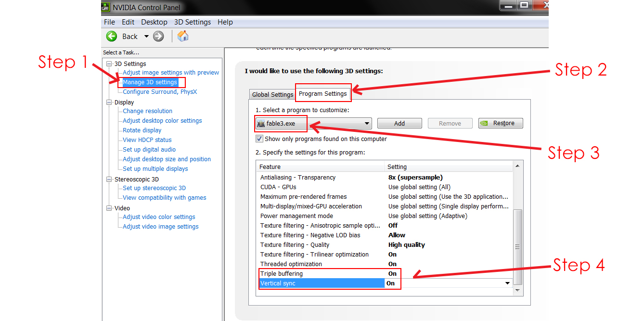644x321 pixels.
Task: Open the Vertical sync setting dropdown
Action: (x=507, y=283)
